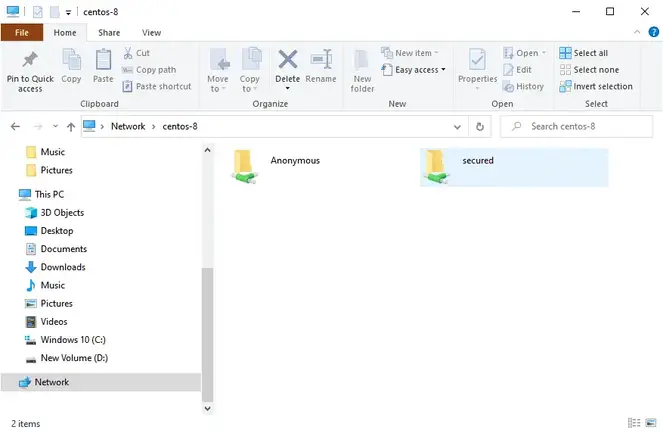The image size is (663, 433).
Task: Refresh the centos-8 location
Action: point(479,126)
